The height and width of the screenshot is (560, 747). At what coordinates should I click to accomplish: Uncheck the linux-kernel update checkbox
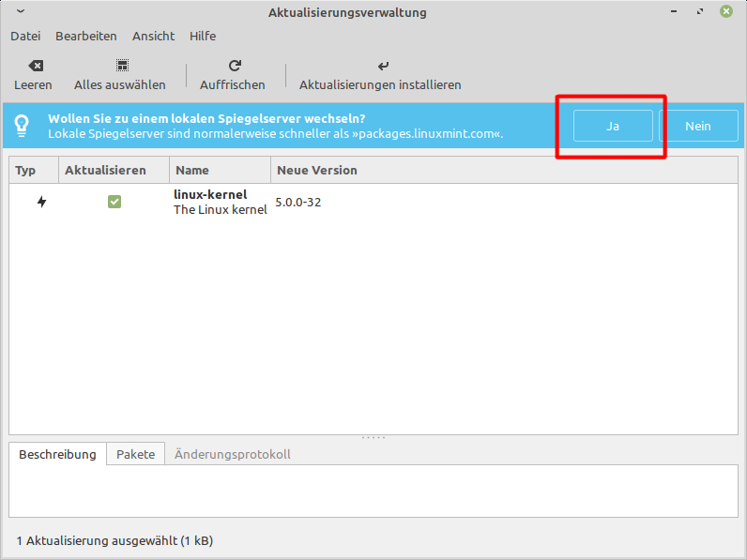coord(114,202)
